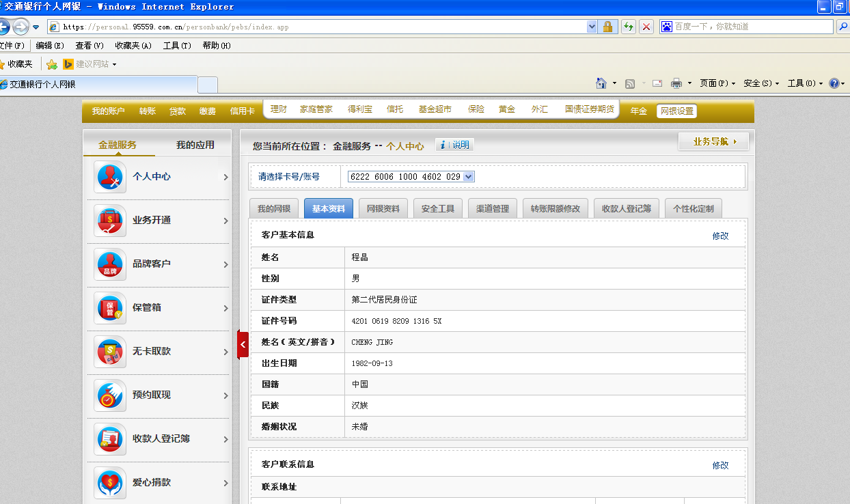Open the card number dropdown

(x=468, y=177)
